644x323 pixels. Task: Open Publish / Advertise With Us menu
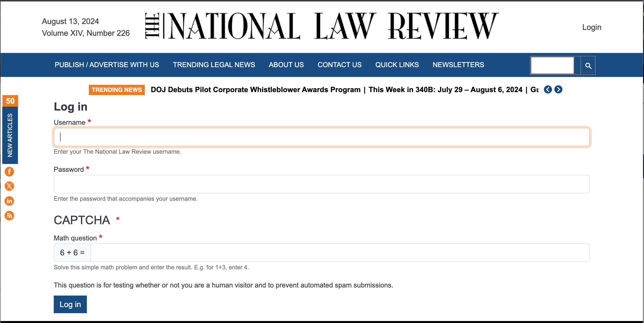[x=107, y=65]
